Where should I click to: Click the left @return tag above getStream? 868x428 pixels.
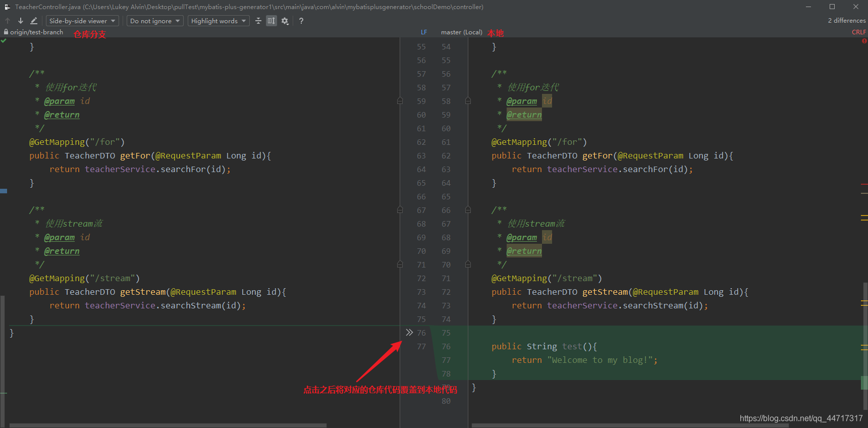pos(62,251)
